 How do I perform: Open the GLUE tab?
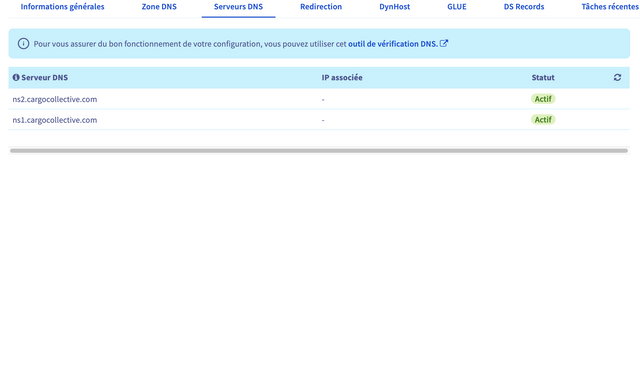[457, 7]
